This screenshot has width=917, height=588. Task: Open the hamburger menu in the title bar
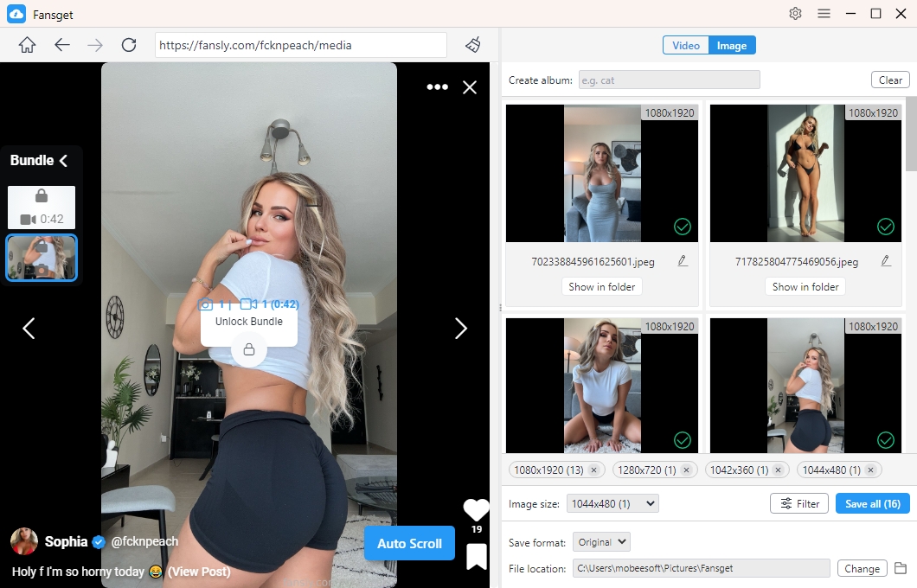824,14
